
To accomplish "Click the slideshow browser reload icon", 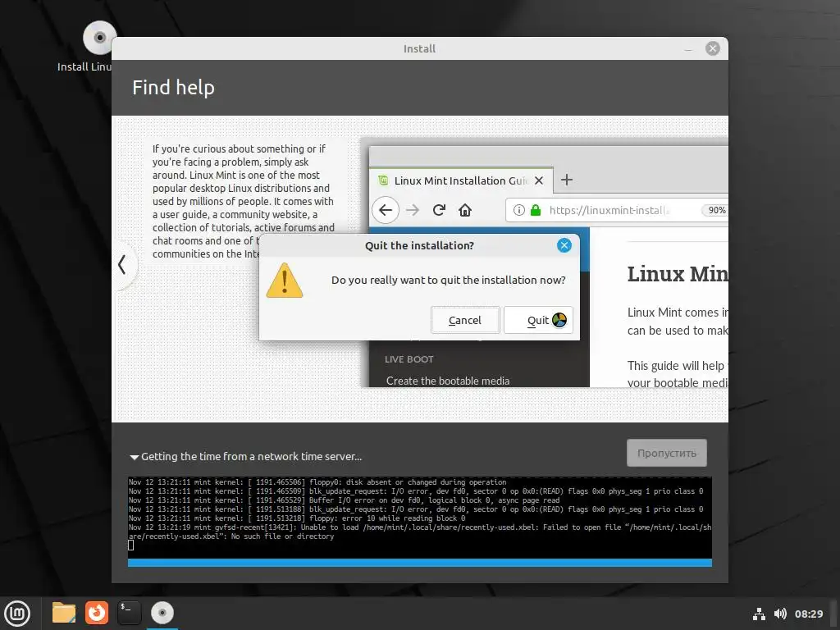I will (x=440, y=210).
